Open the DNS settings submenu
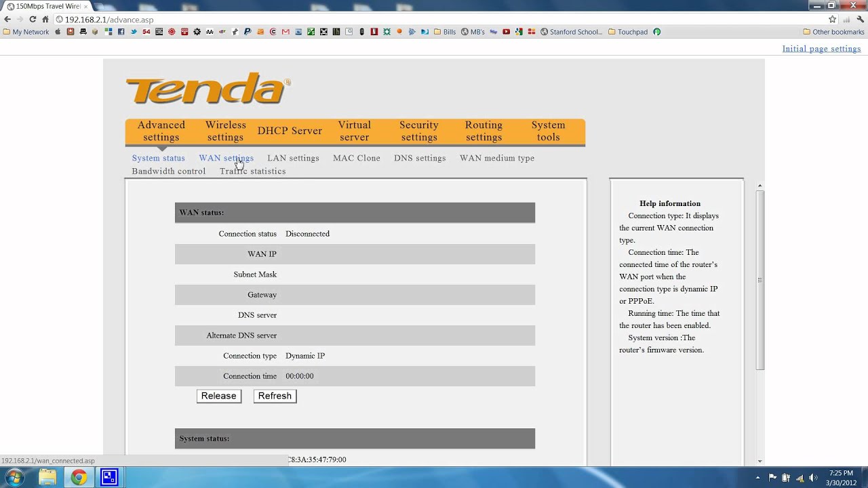This screenshot has height=488, width=868. (420, 158)
